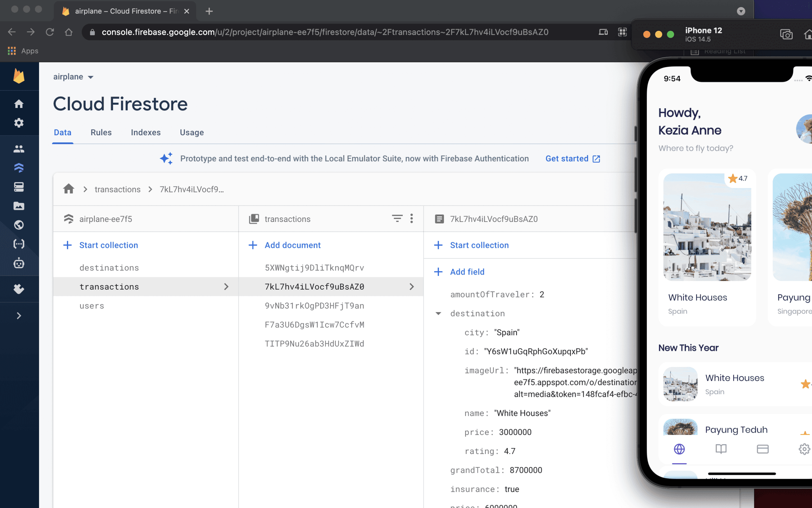This screenshot has height=508, width=812.
Task: Reload the page in browser
Action: (50, 32)
